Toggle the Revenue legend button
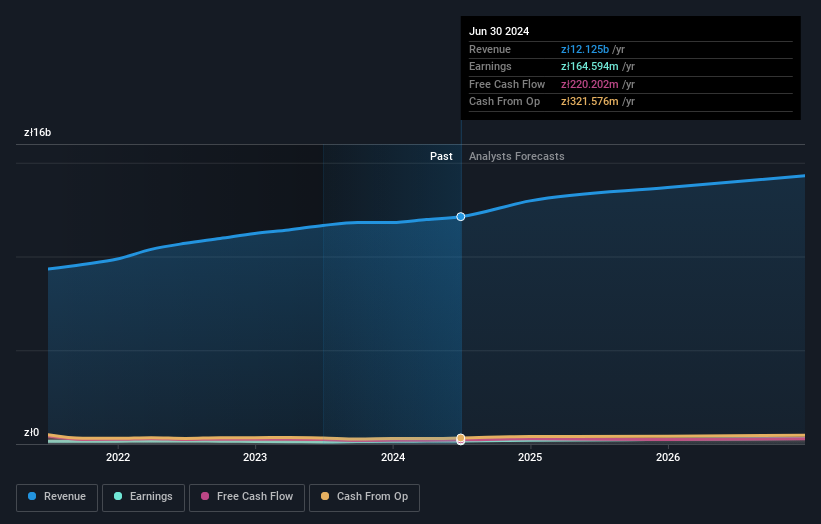821x524 pixels. pos(57,497)
